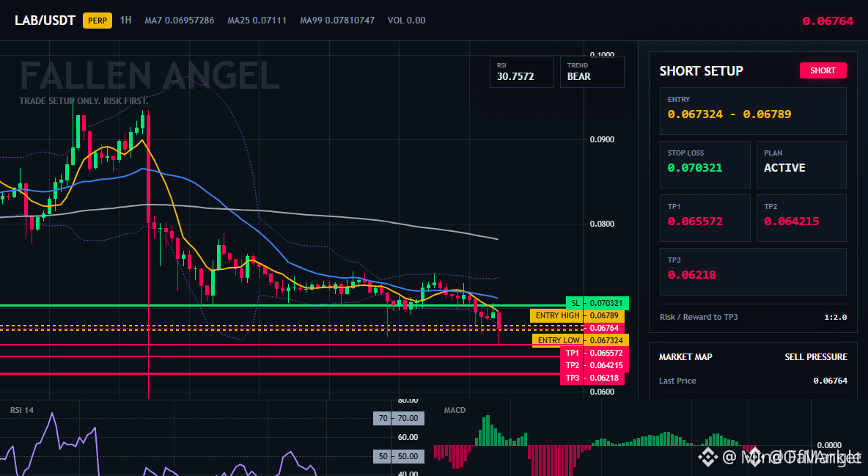Image resolution: width=868 pixels, height=476 pixels.
Task: Click the red TP3 tag on chart axis
Action: click(592, 378)
